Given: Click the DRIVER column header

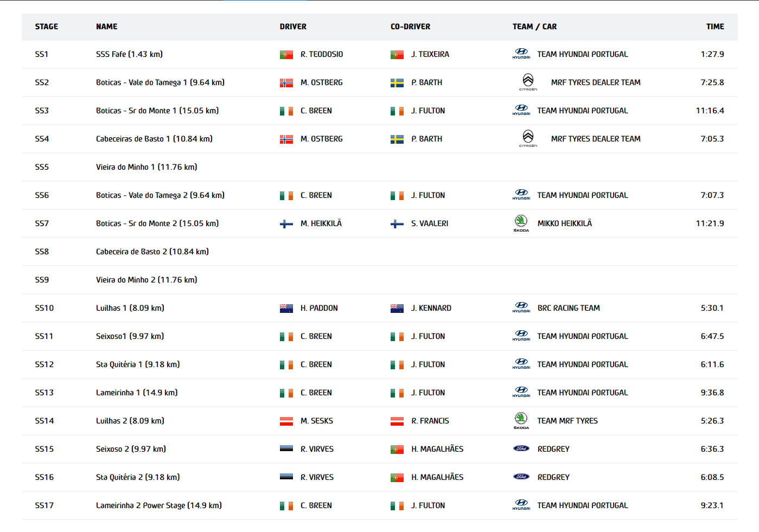Looking at the screenshot, I should (293, 27).
